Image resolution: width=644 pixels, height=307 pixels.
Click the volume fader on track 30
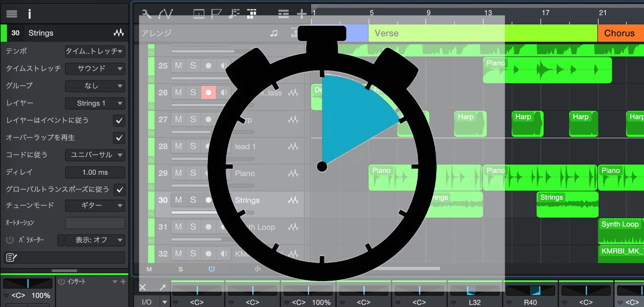tap(212, 212)
